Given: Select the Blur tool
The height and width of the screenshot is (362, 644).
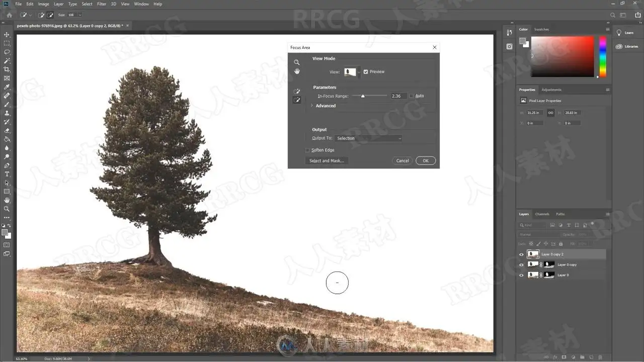Looking at the screenshot, I should 7,148.
